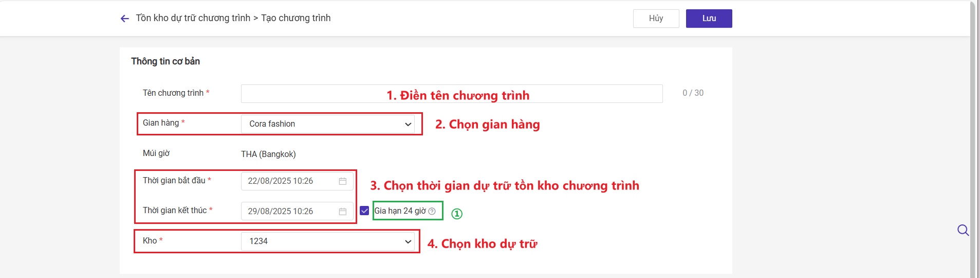Click the end time field 29/08/2025 10:26
The height and width of the screenshot is (278, 980).
click(x=297, y=212)
